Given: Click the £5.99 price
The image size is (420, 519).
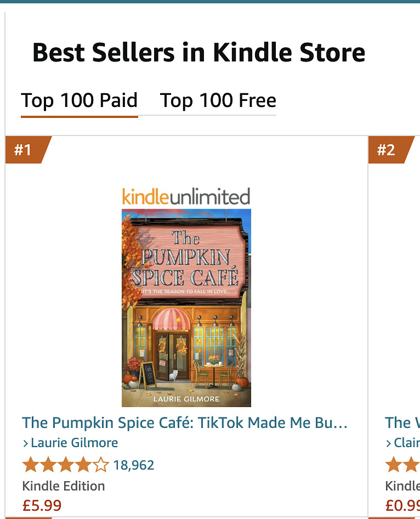Looking at the screenshot, I should (42, 505).
